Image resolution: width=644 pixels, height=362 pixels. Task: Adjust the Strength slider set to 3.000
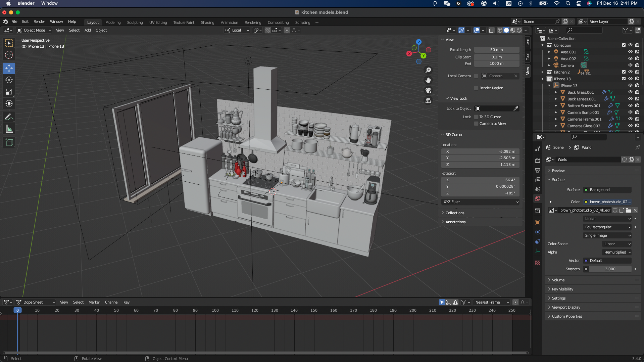pos(610,269)
